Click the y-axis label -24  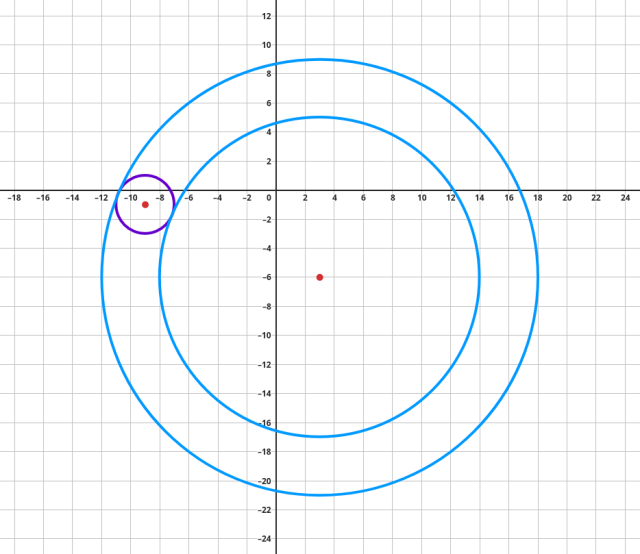tap(262, 539)
